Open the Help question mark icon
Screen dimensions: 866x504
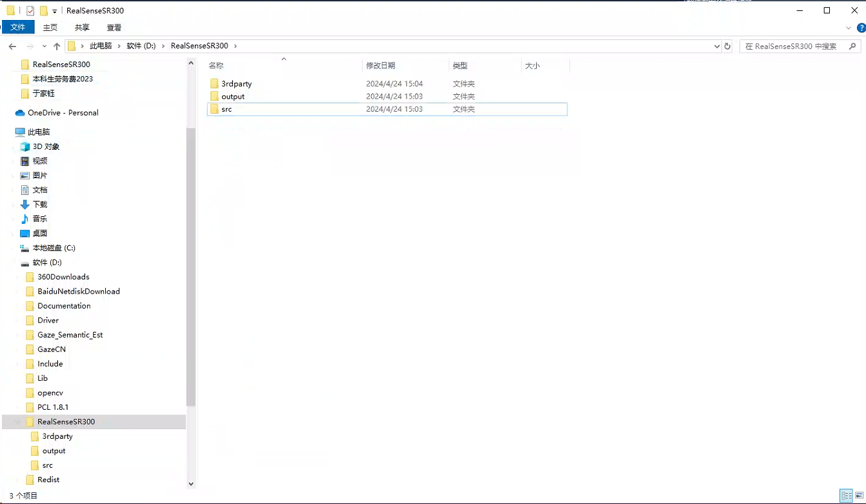(x=861, y=28)
